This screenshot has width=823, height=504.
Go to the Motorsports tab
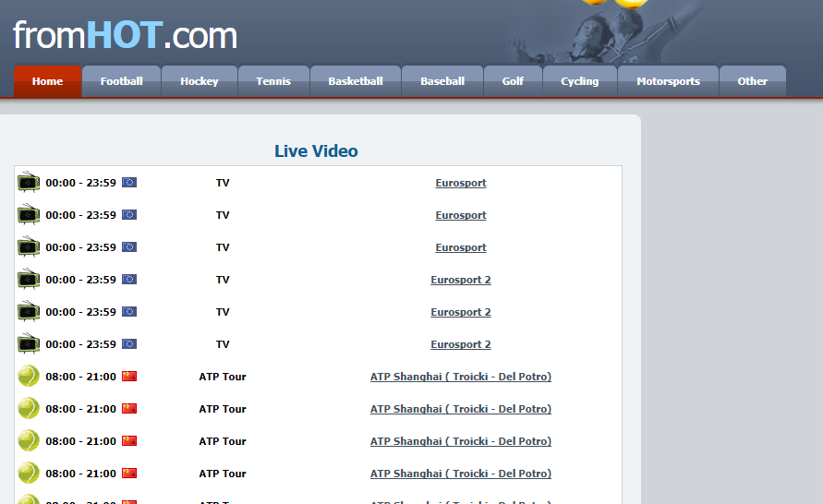point(668,81)
